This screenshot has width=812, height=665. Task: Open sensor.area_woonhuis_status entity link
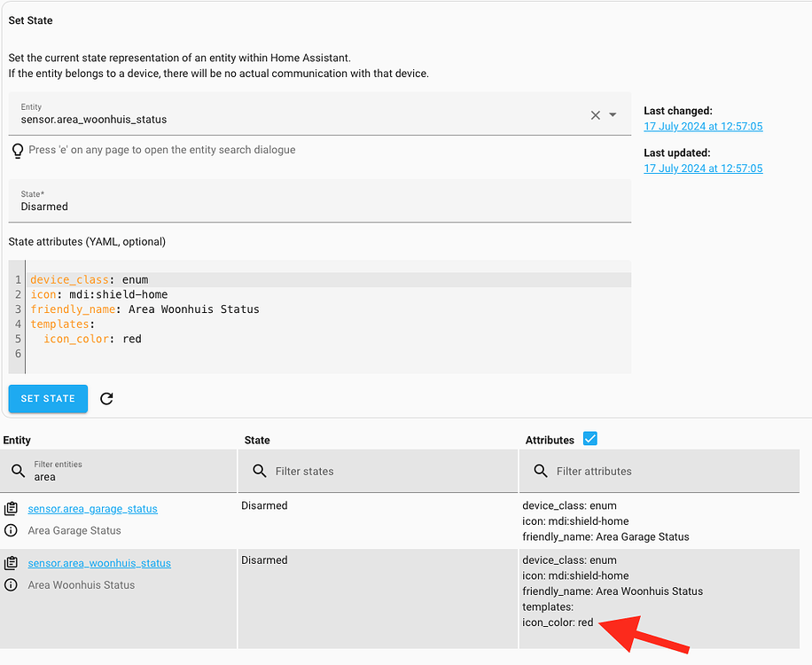(99, 563)
